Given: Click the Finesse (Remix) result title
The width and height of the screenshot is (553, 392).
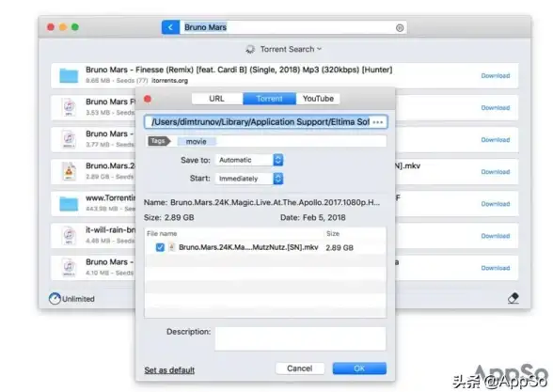Looking at the screenshot, I should pos(239,70).
